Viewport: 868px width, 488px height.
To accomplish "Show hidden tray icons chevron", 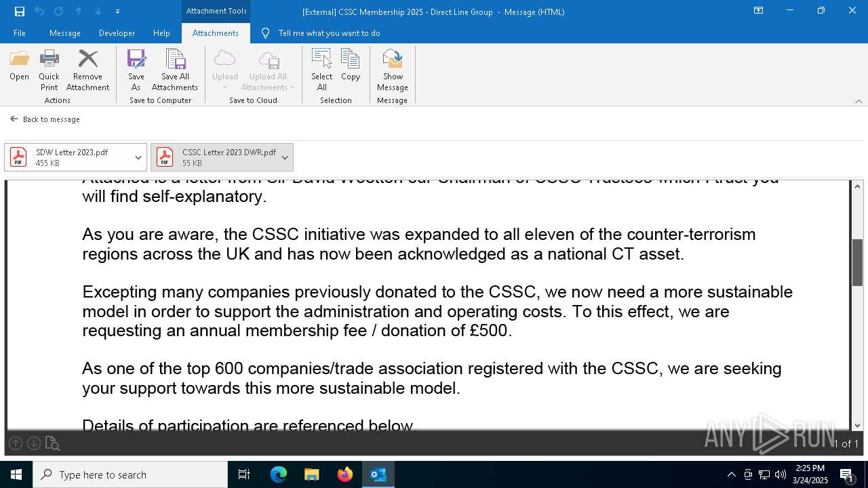I will pyautogui.click(x=732, y=474).
